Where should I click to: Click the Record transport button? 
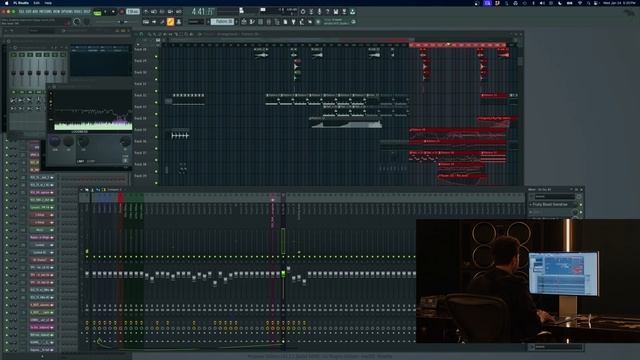[x=121, y=12]
